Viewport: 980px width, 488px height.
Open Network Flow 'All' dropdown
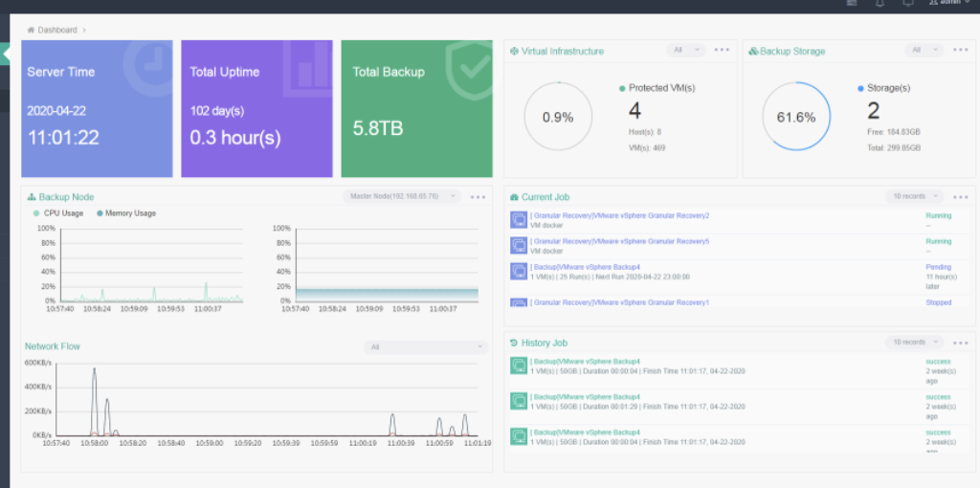click(425, 347)
